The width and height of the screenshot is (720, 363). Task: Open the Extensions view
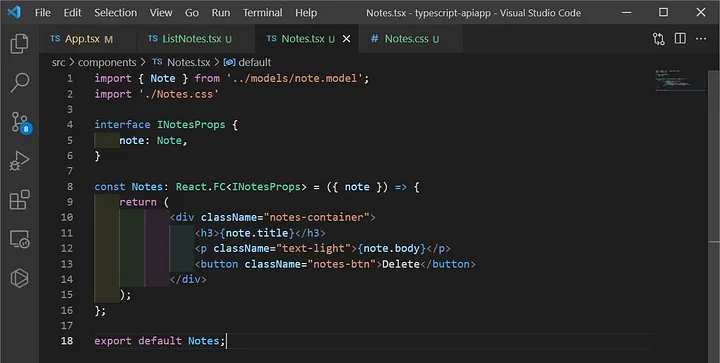(19, 200)
